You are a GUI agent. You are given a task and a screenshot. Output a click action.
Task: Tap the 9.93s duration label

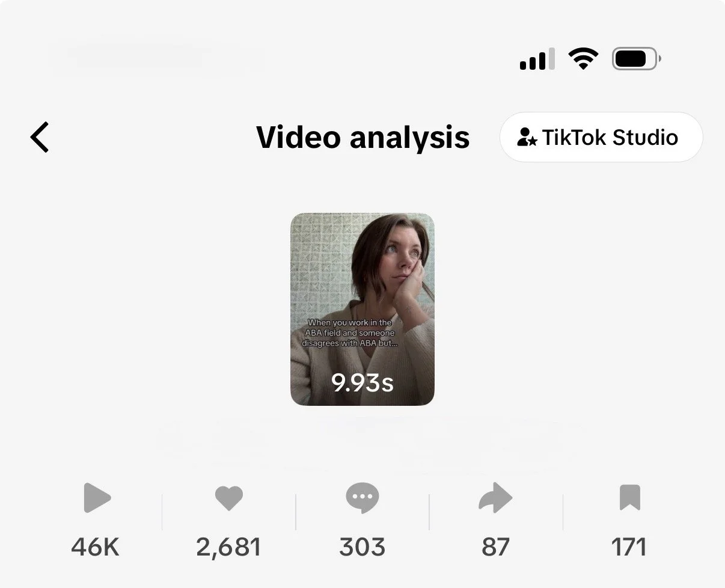point(362,382)
